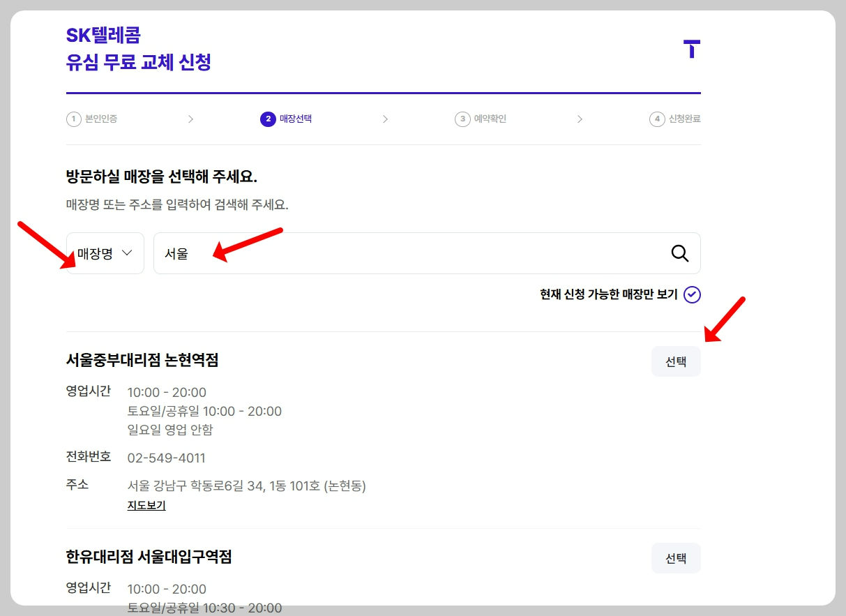Select the 한유대리점 서울대입구역점 store
Viewport: 846px width, 616px height.
point(676,558)
